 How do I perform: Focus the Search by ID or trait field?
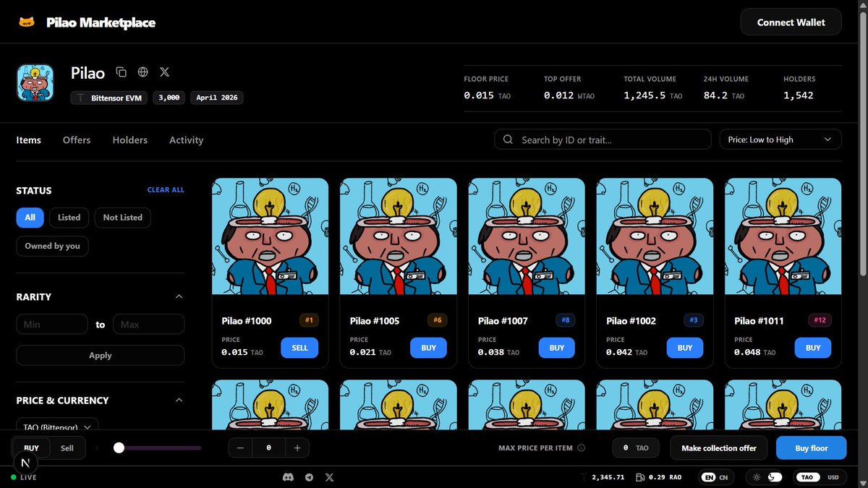pyautogui.click(x=603, y=140)
